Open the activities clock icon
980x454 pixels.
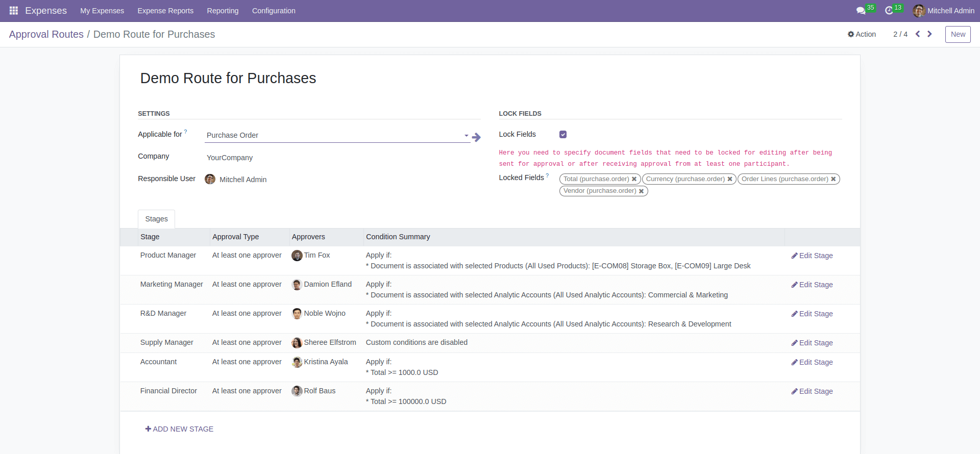point(889,11)
